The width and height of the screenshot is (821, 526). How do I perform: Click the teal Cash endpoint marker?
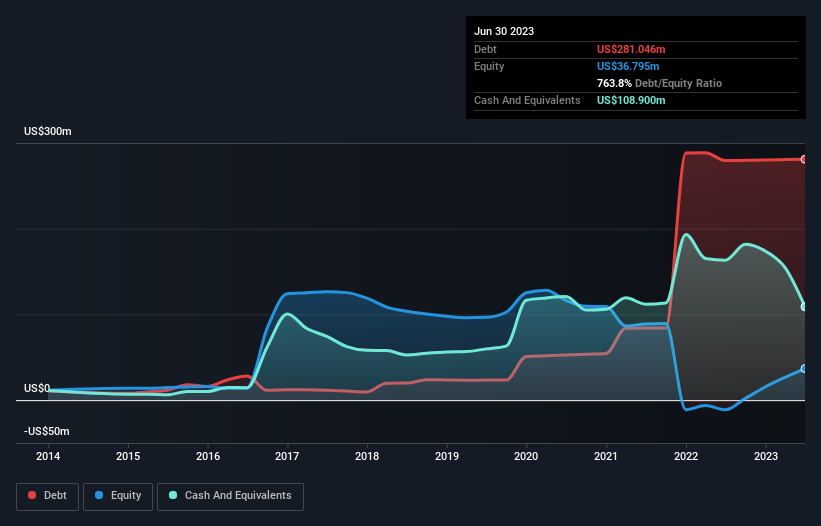point(804,307)
